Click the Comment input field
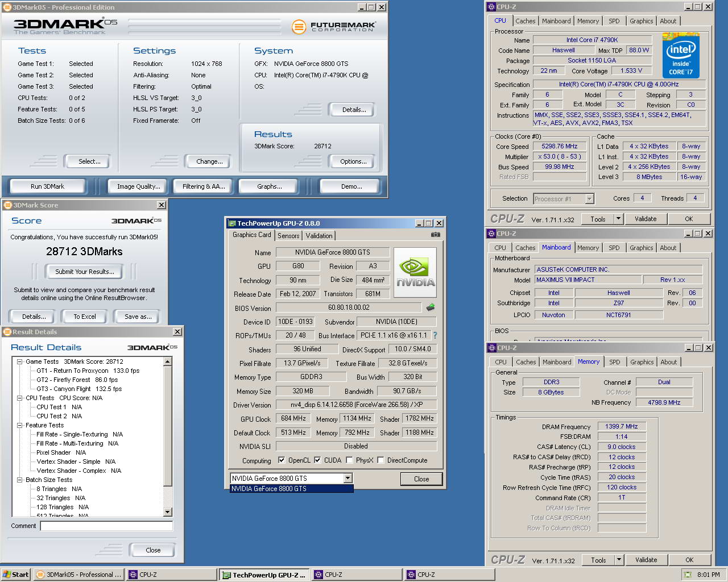Viewport: 728px width, 582px height. pyautogui.click(x=106, y=526)
